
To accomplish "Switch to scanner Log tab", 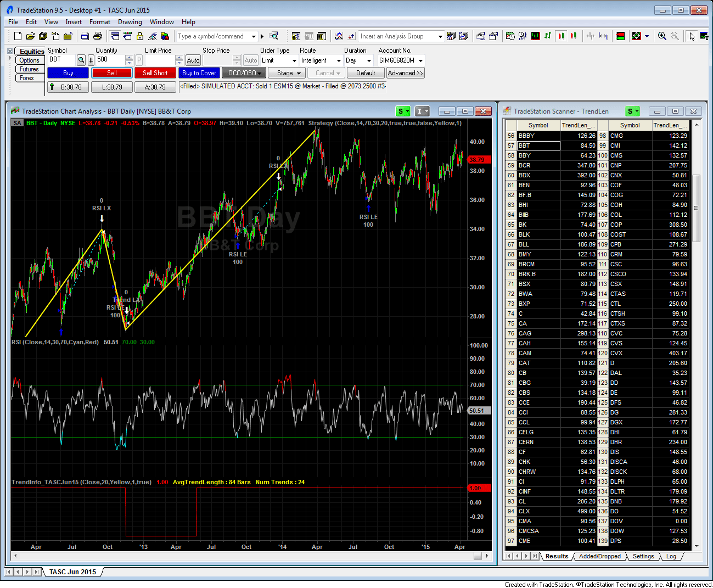I will pyautogui.click(x=671, y=556).
